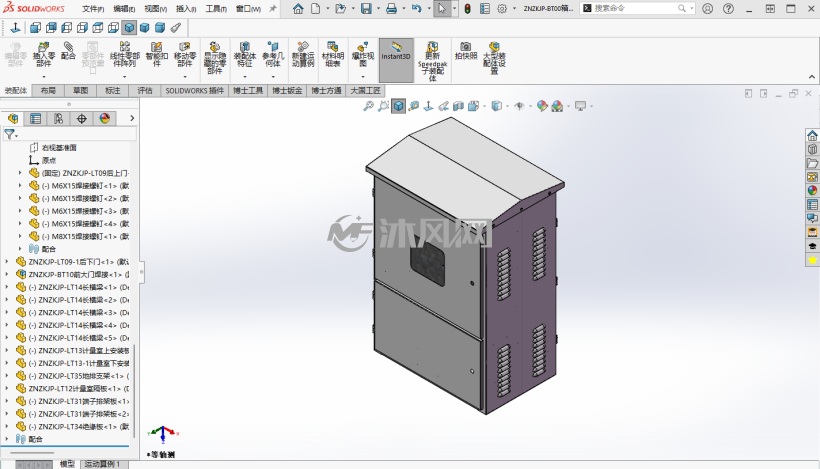Click Update Speedpak subassemblies tool
This screenshot has width=820, height=469.
(x=432, y=61)
